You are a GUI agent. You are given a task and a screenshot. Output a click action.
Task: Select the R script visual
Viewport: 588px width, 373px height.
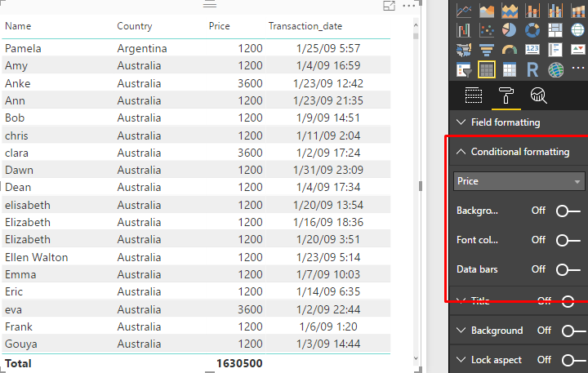click(x=532, y=69)
